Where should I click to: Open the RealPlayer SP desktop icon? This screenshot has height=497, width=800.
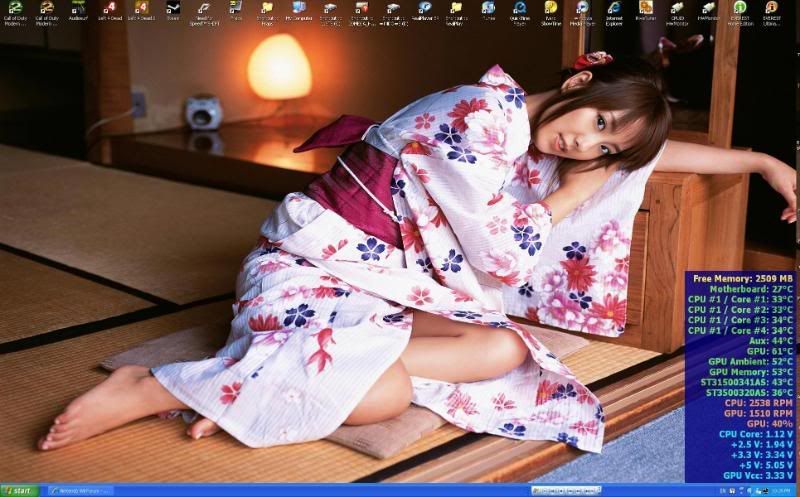click(x=424, y=11)
